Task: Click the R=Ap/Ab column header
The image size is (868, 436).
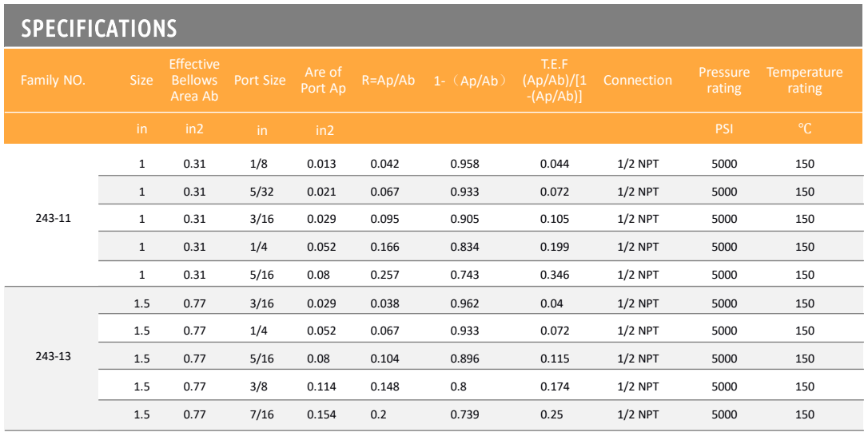Action: click(388, 80)
